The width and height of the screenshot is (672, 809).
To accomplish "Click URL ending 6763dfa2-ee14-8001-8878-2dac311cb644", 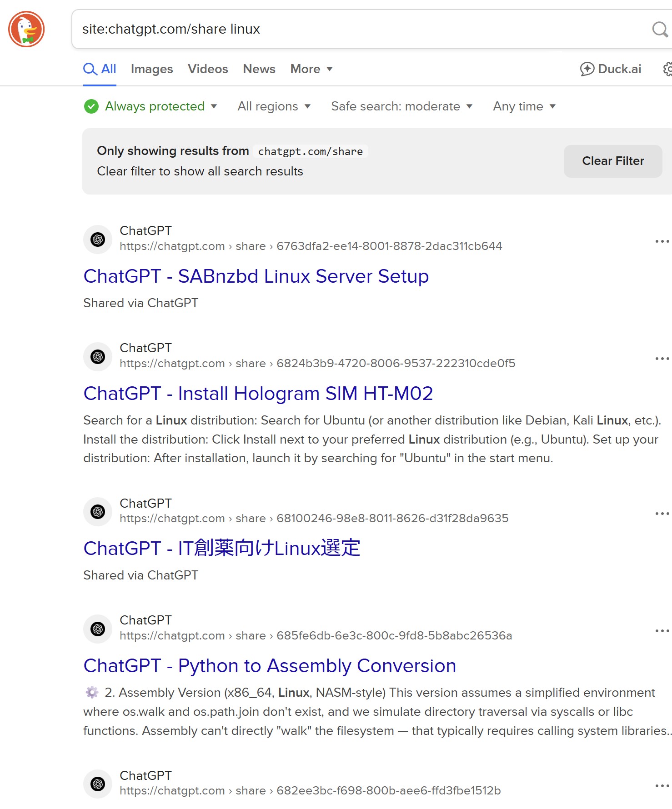I will (311, 246).
